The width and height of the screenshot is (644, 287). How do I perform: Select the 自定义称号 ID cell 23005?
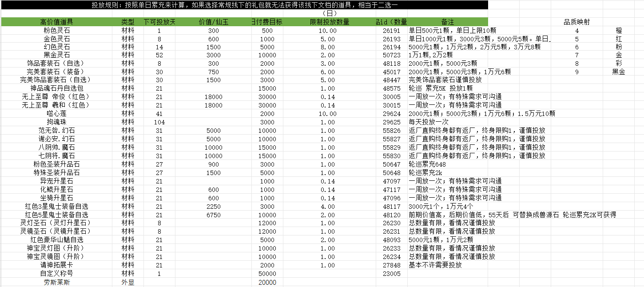(391, 274)
